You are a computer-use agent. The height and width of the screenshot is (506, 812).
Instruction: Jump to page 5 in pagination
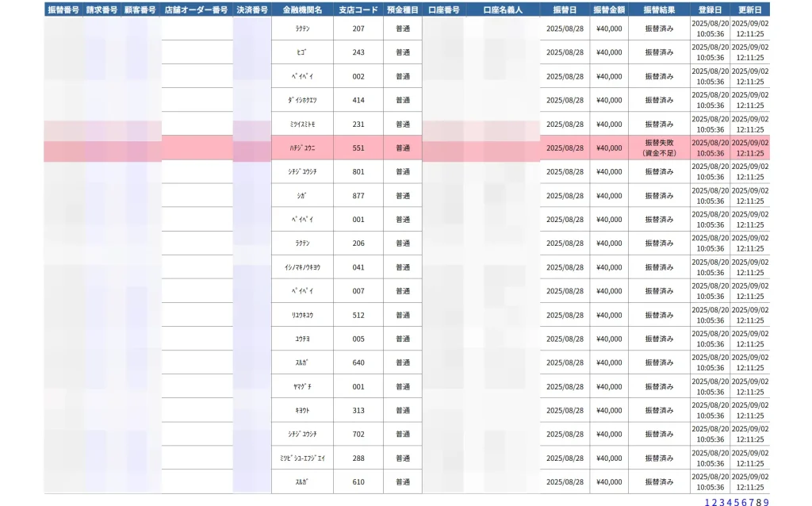coord(737,500)
